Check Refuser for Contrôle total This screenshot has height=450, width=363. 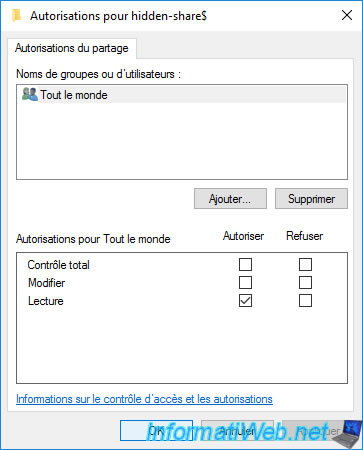click(x=305, y=265)
